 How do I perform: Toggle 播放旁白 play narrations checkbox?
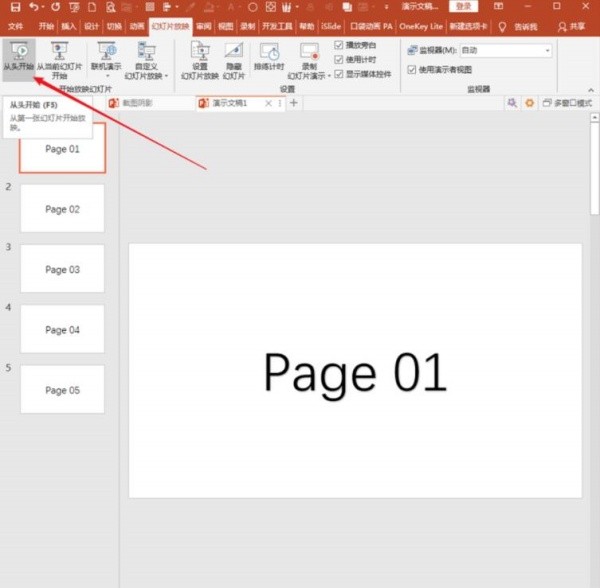[x=339, y=45]
